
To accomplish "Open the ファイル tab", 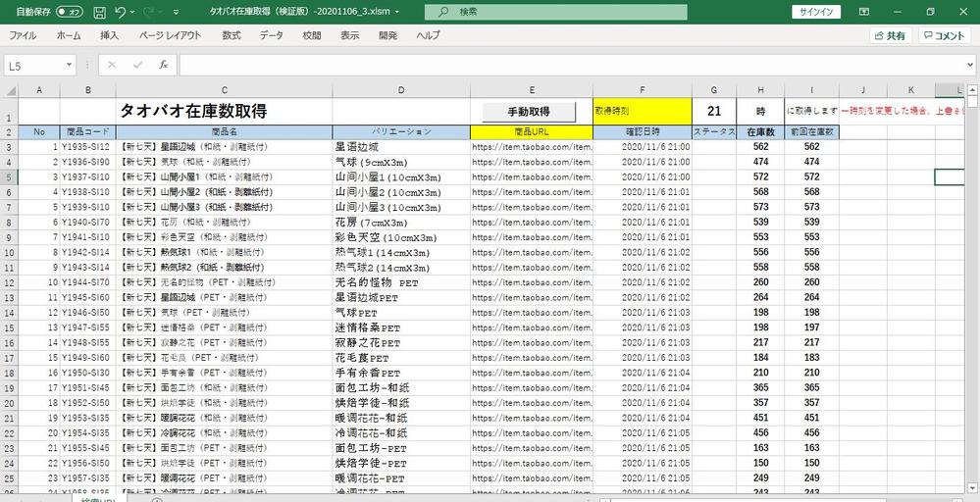I will pos(23,35).
